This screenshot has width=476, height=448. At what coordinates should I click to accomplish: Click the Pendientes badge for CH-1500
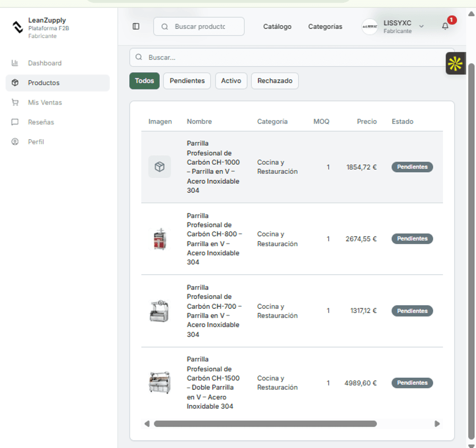[x=412, y=383]
